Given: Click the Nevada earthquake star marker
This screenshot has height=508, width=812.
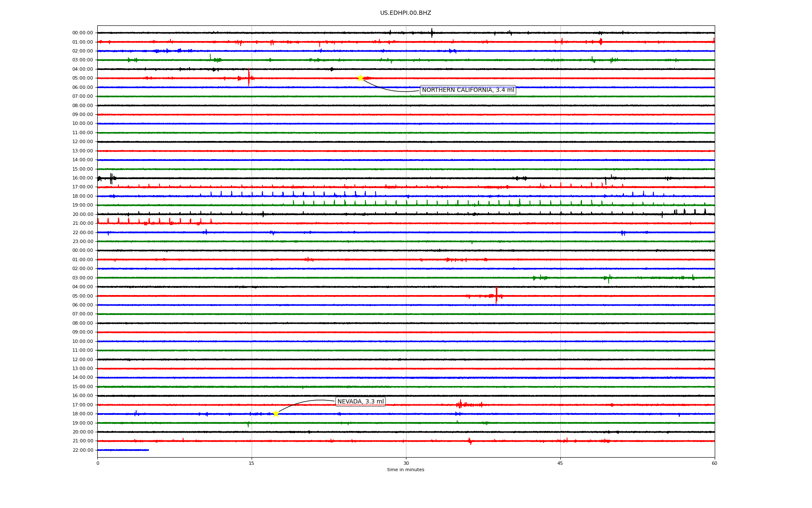Looking at the screenshot, I should 276,414.
